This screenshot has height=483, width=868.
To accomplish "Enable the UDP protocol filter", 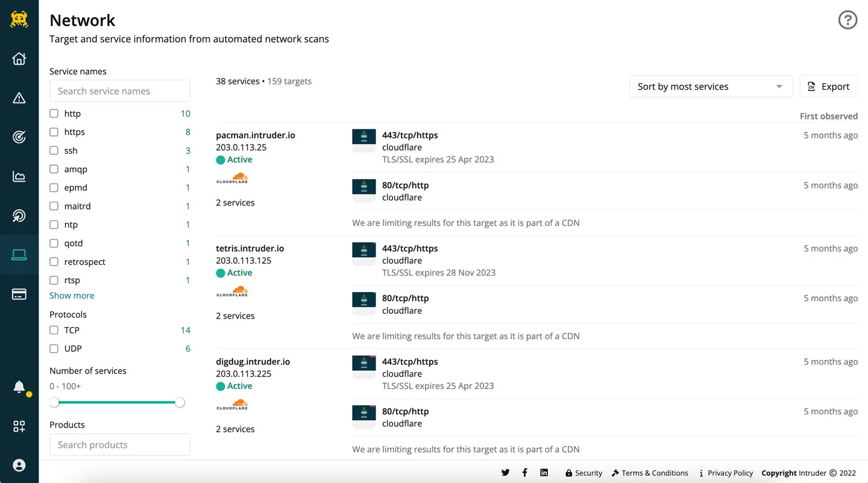I will (54, 349).
